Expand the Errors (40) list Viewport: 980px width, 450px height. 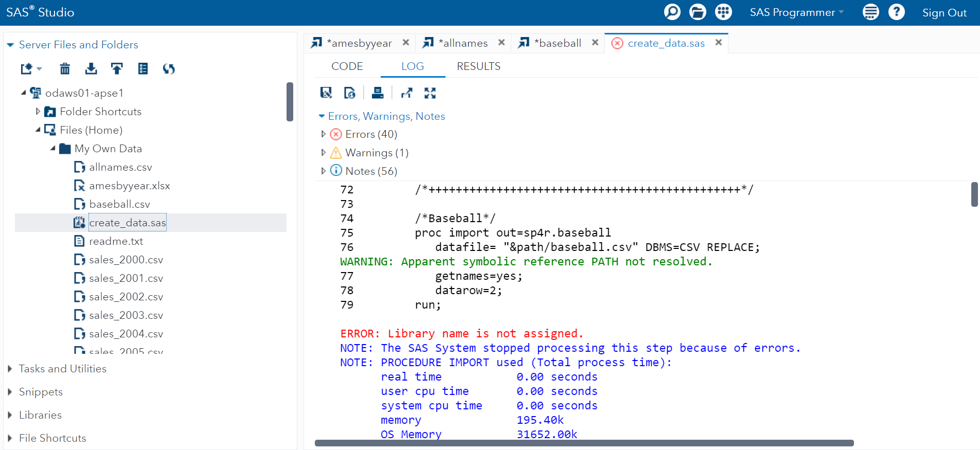[x=323, y=134]
